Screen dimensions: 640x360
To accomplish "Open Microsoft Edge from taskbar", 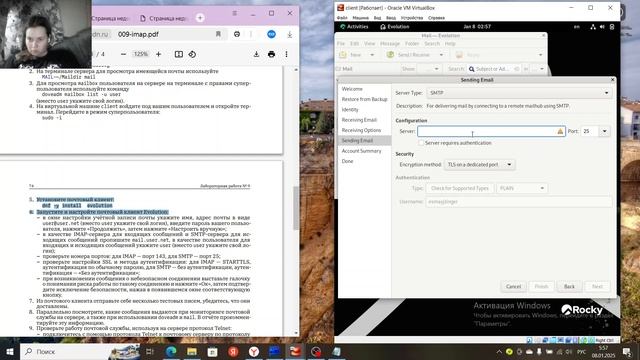I will pos(171,351).
